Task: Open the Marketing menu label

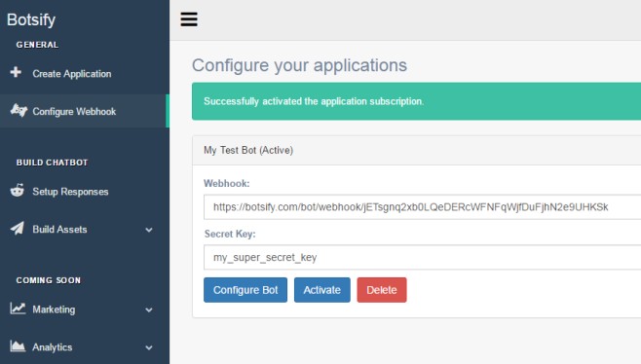Action: 54,309
